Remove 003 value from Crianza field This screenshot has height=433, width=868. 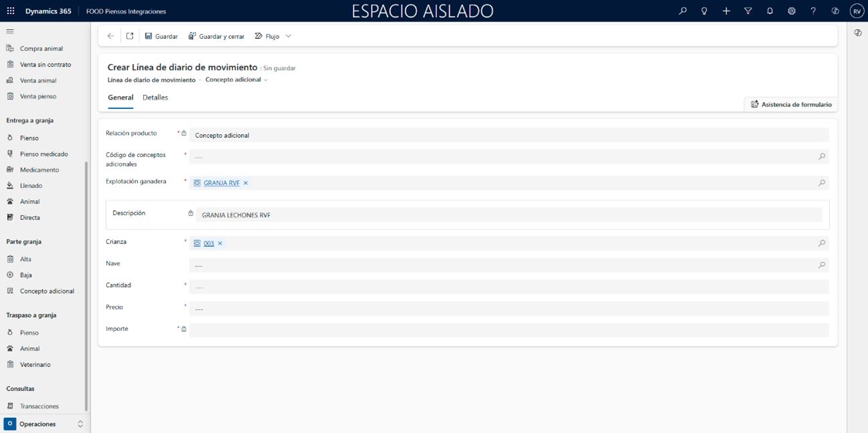221,244
